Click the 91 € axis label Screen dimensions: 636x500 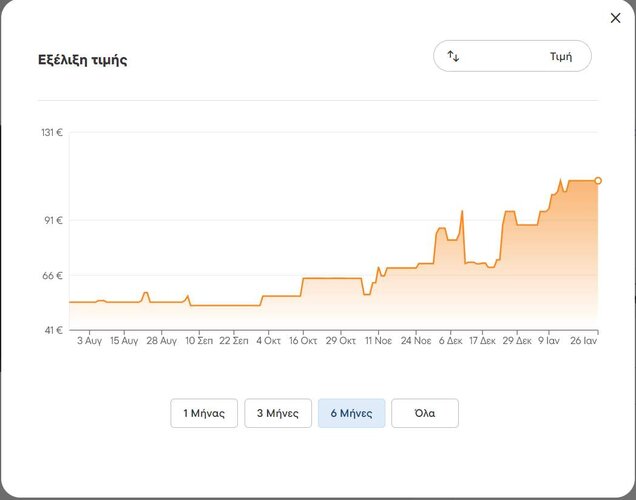point(54,220)
